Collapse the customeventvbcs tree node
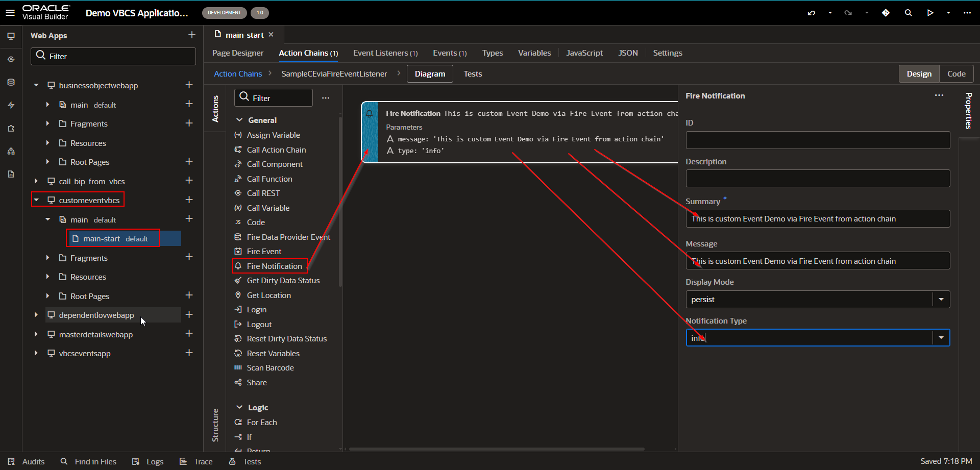Image resolution: width=980 pixels, height=470 pixels. pos(36,200)
